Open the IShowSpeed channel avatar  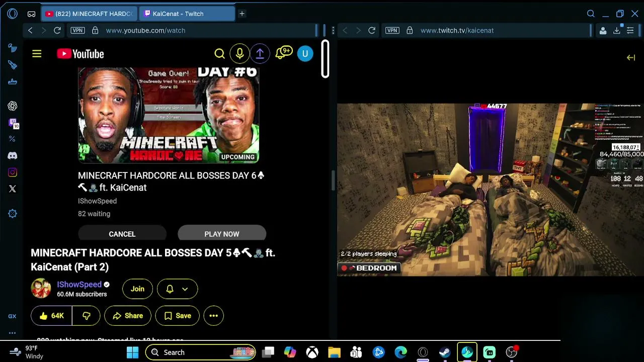[x=41, y=289]
